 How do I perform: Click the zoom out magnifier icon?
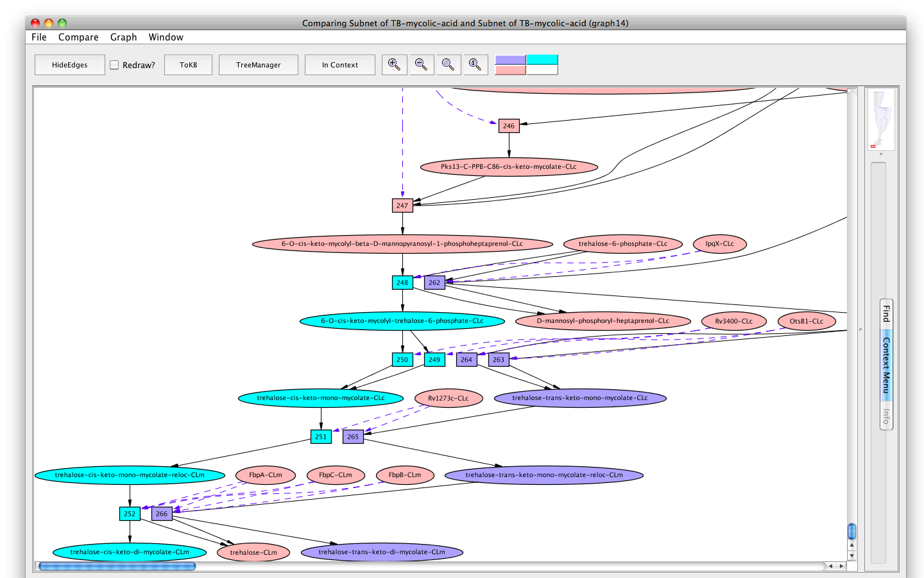(x=421, y=65)
